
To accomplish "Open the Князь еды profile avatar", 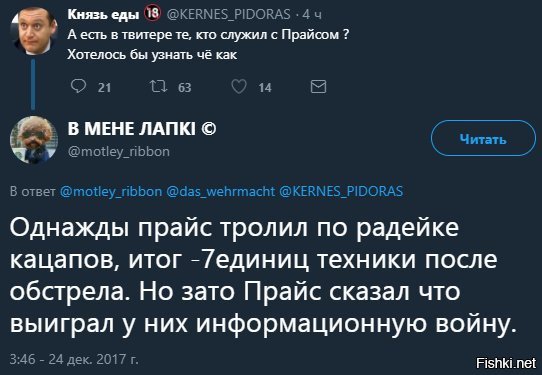I will (x=34, y=30).
